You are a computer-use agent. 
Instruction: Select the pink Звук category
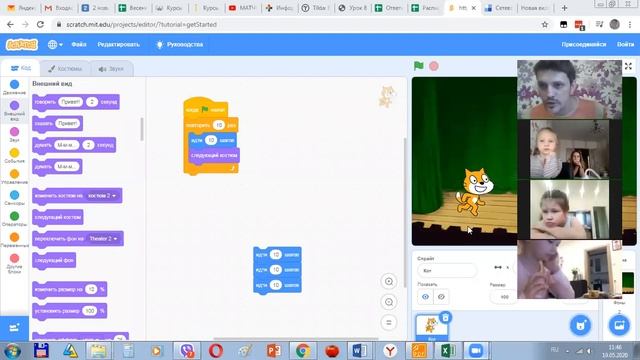pos(14,134)
